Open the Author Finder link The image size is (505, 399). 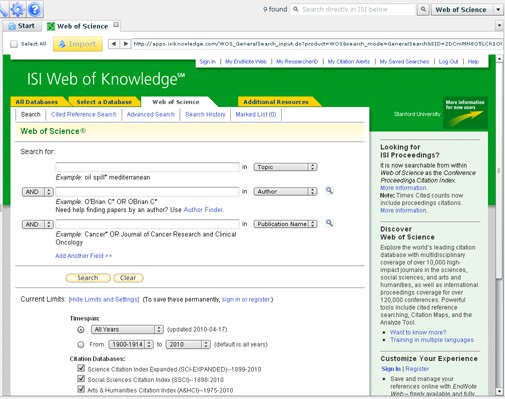[204, 210]
